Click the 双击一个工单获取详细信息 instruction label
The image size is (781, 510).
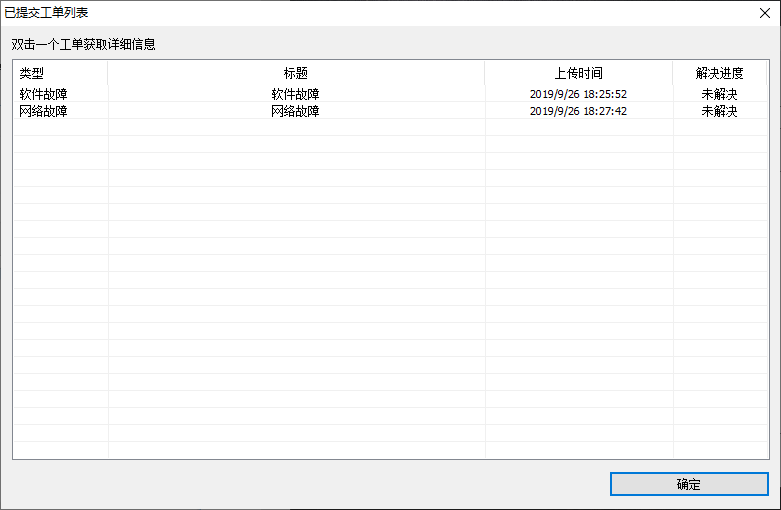point(83,44)
